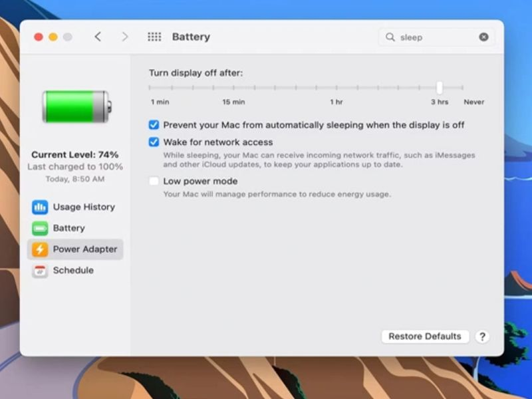Viewport: 532px width, 399px height.
Task: Click the 3 hrs slider label
Action: click(440, 102)
